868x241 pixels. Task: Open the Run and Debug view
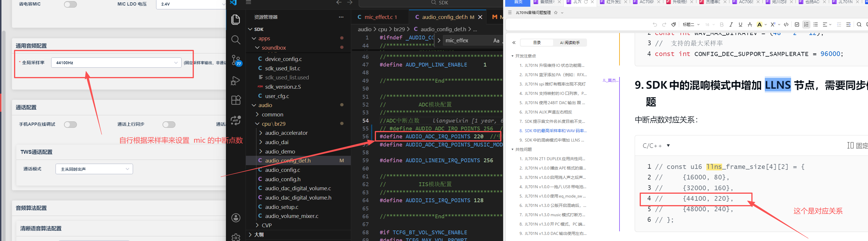click(236, 81)
